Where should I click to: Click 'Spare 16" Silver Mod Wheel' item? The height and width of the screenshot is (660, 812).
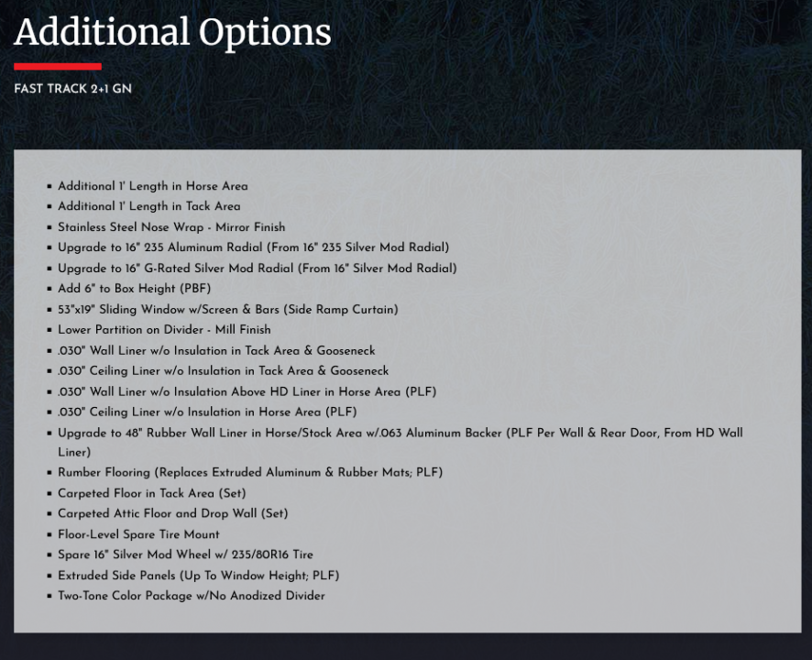[x=185, y=555]
